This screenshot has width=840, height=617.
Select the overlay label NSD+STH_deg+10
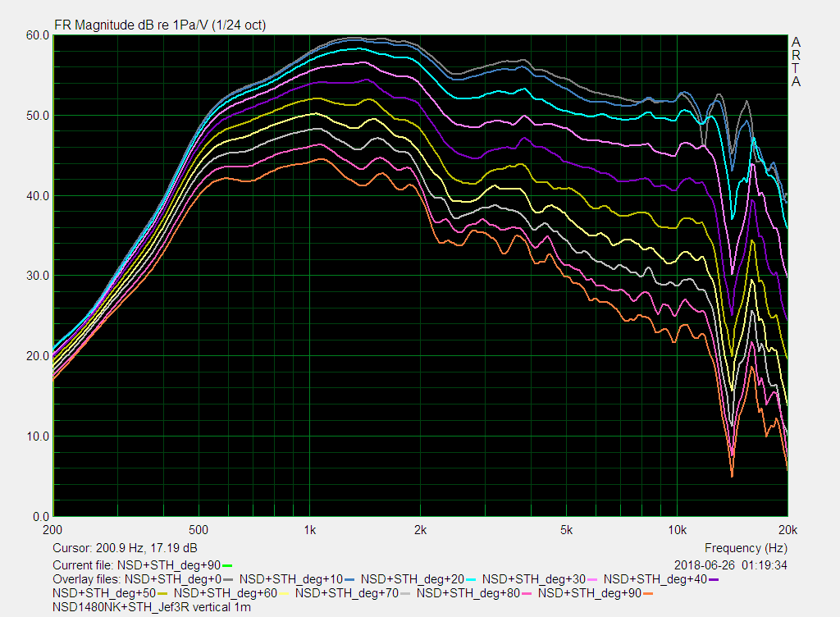[x=291, y=579]
